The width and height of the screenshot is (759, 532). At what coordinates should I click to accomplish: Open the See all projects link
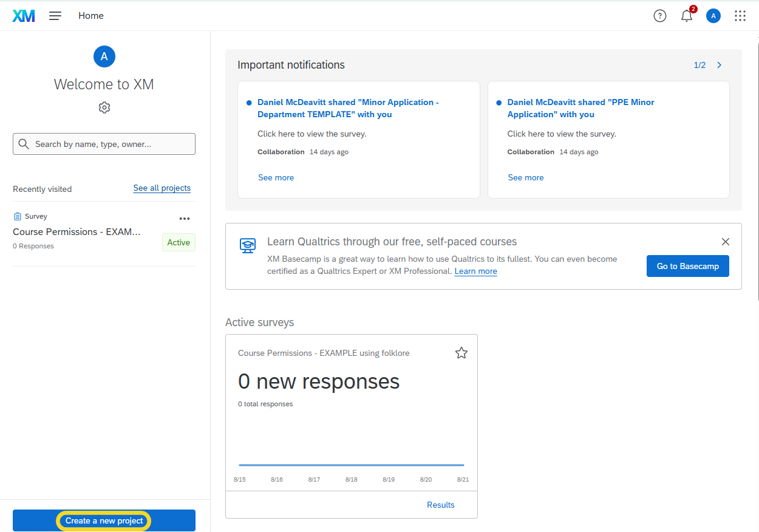(x=162, y=188)
